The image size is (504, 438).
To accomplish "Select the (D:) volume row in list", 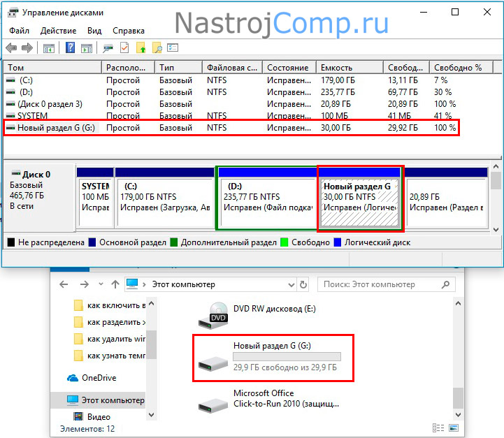I will [231, 92].
